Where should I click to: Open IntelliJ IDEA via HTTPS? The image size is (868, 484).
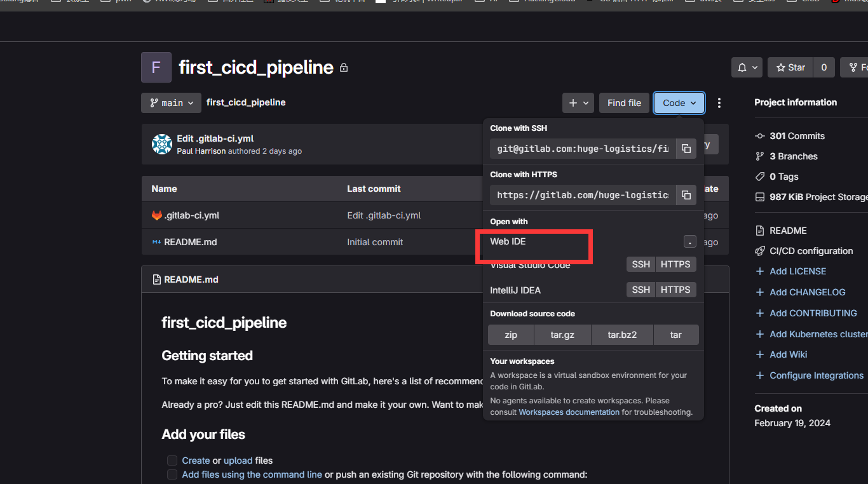(x=675, y=290)
